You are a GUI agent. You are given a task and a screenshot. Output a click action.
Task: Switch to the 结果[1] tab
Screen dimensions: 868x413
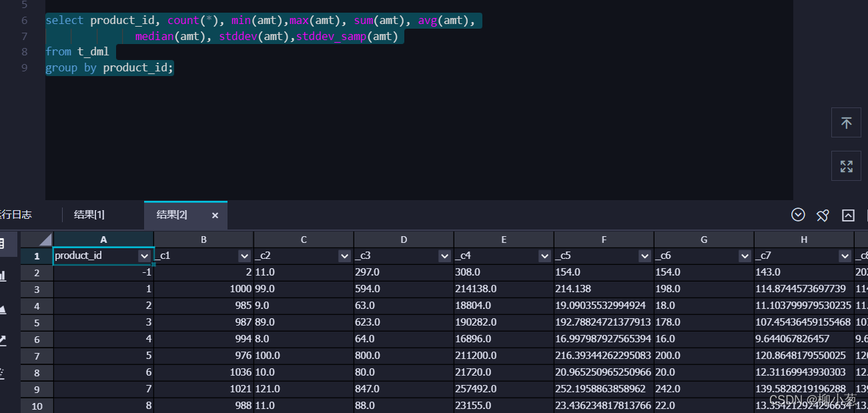click(89, 215)
